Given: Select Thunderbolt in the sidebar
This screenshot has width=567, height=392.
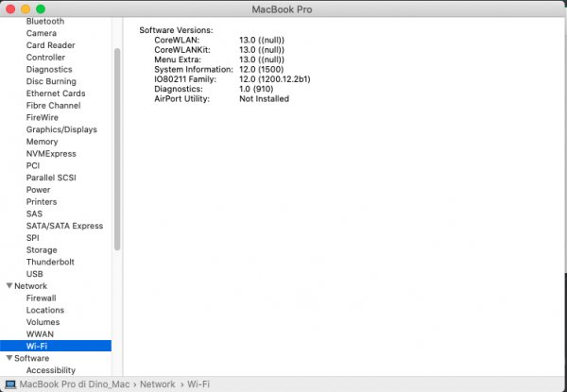Looking at the screenshot, I should 50,262.
